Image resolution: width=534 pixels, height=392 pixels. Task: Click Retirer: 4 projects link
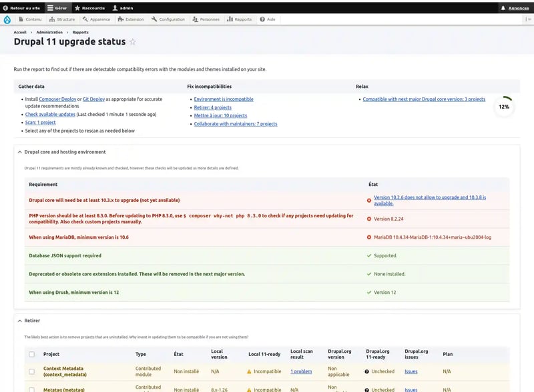tap(213, 107)
